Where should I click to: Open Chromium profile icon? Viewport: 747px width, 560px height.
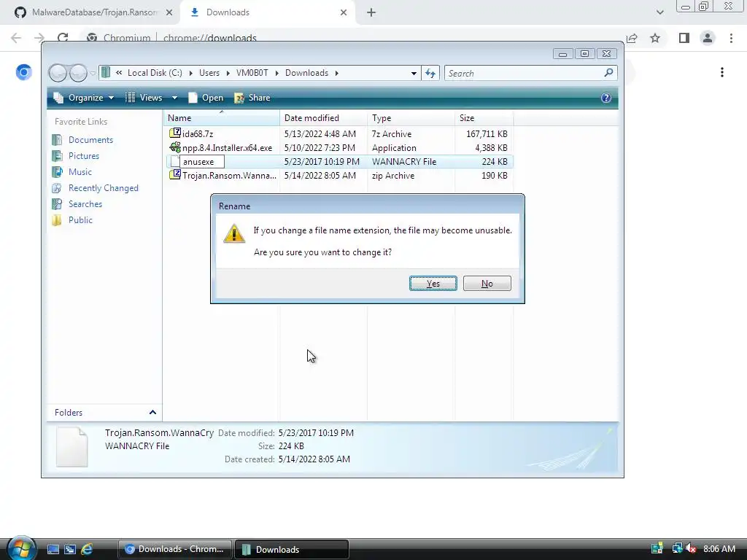(708, 38)
